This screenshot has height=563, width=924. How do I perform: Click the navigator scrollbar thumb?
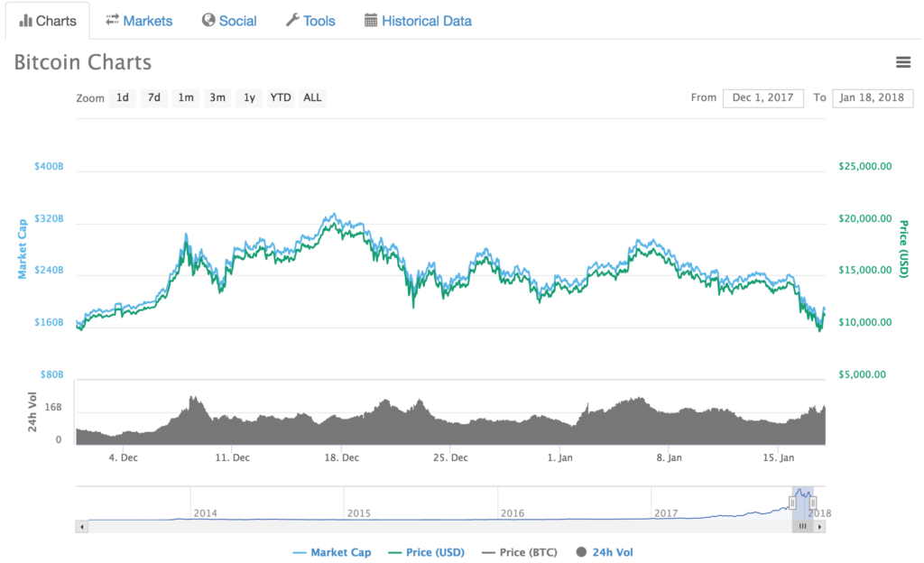pyautogui.click(x=802, y=527)
